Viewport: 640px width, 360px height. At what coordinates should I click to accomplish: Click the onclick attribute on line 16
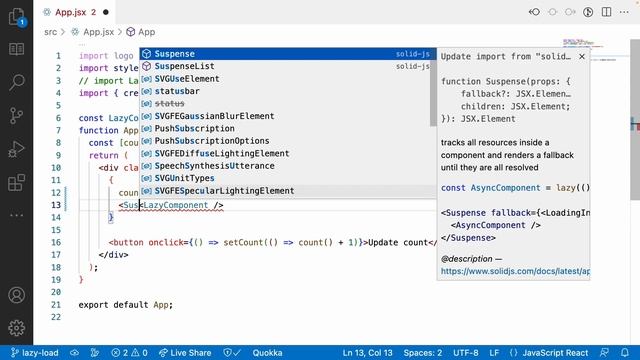click(x=165, y=242)
